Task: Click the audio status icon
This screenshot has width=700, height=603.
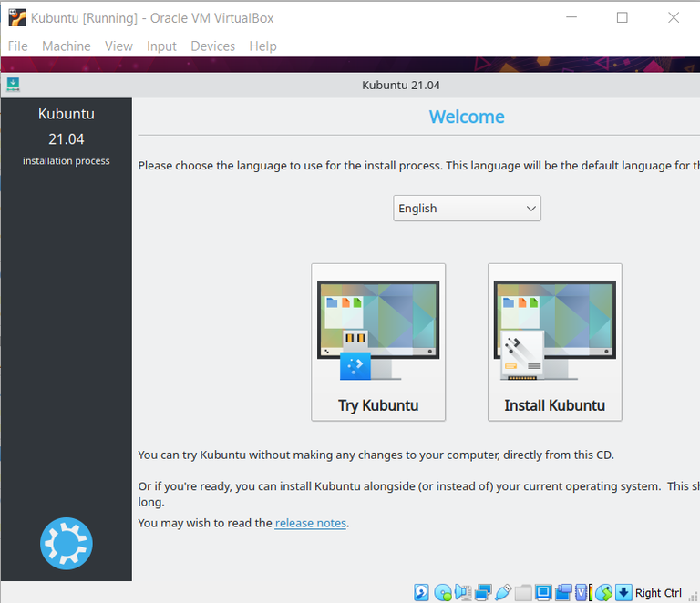Action: click(463, 592)
